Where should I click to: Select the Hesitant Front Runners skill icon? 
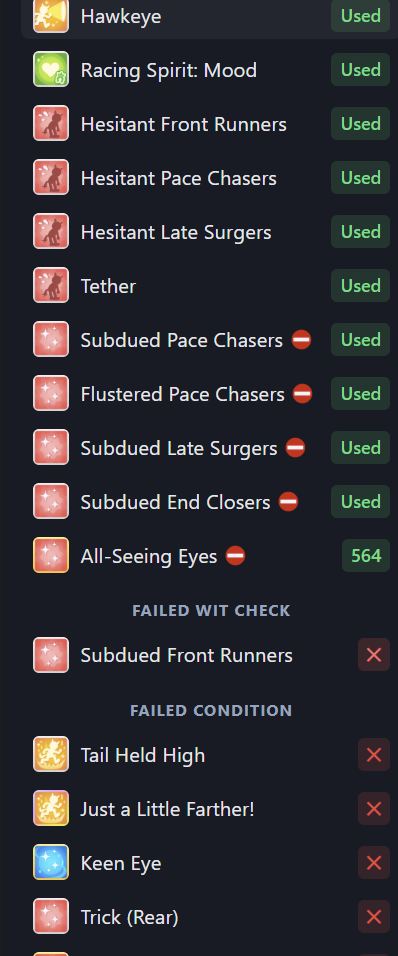(x=51, y=124)
